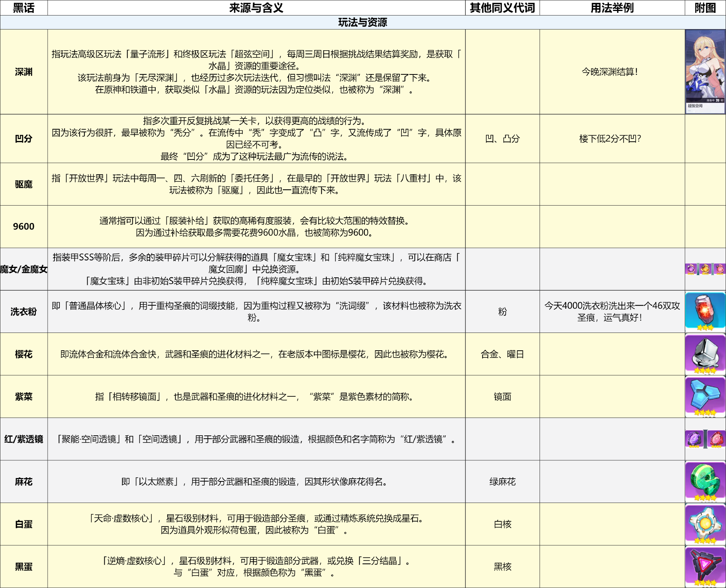Click the 今天4000洗衣粉 example cell

(612, 312)
